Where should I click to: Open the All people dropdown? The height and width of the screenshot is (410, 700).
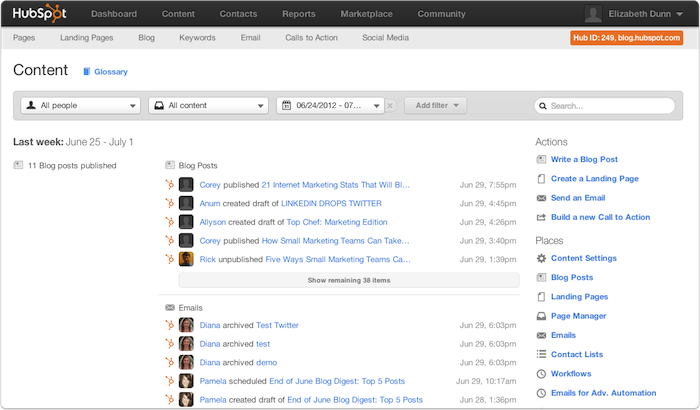82,105
